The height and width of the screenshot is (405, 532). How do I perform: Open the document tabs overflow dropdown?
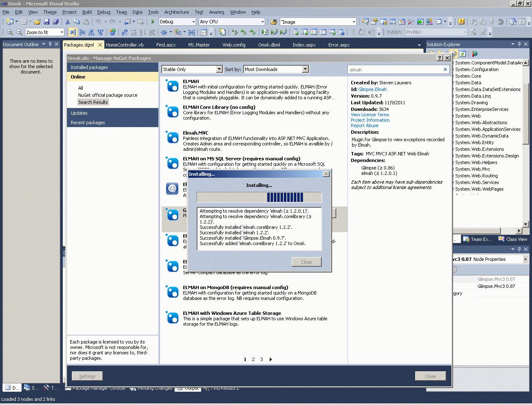click(x=419, y=45)
